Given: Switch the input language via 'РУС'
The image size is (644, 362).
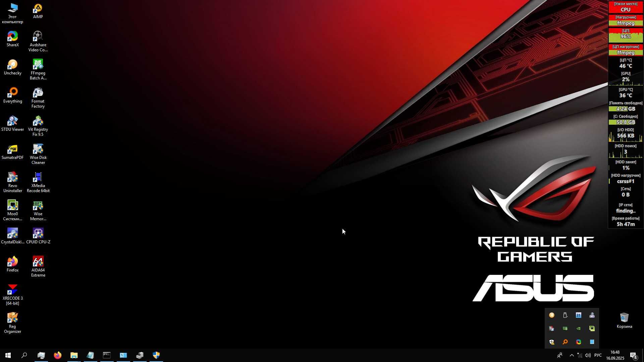Looking at the screenshot, I should [x=598, y=355].
